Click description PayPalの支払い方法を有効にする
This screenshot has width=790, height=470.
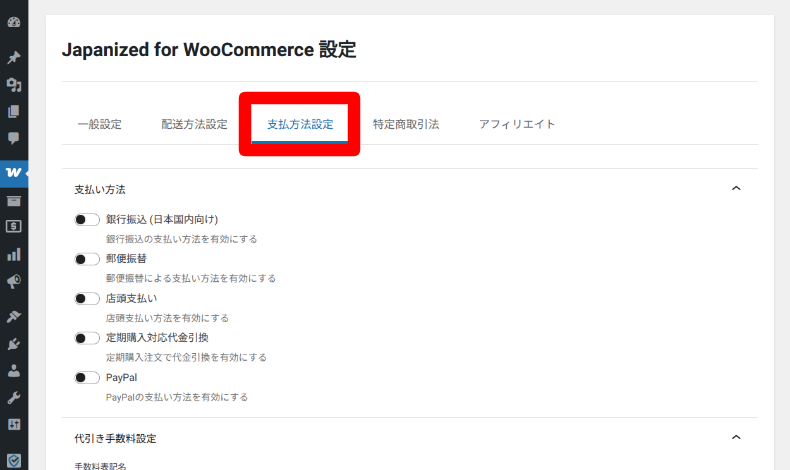click(x=177, y=397)
